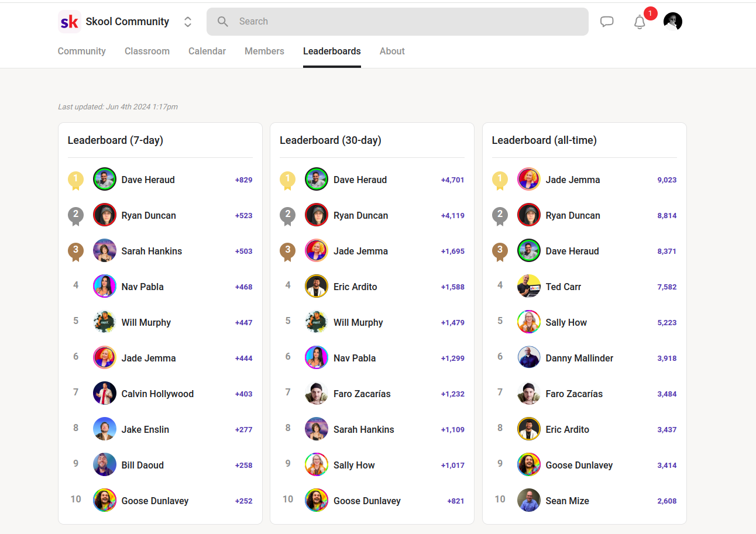Click the 'Leaderboard (all-time)' heading
Image resolution: width=756 pixels, height=534 pixels.
coord(544,140)
